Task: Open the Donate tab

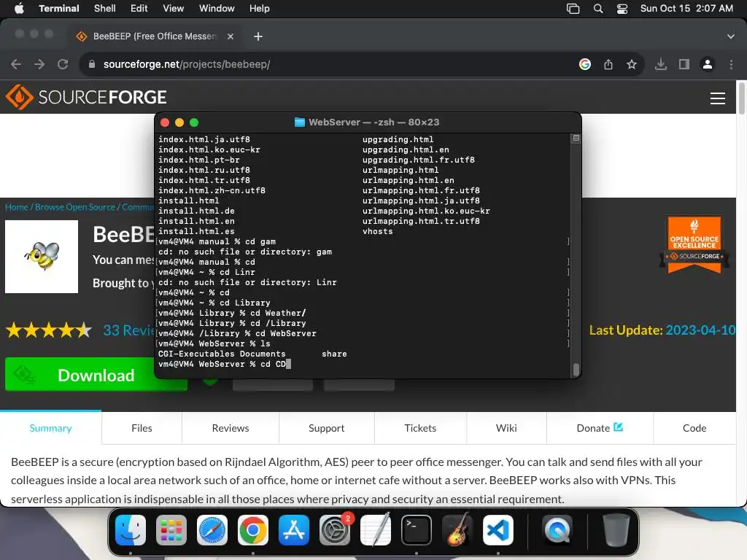Action: pos(600,427)
